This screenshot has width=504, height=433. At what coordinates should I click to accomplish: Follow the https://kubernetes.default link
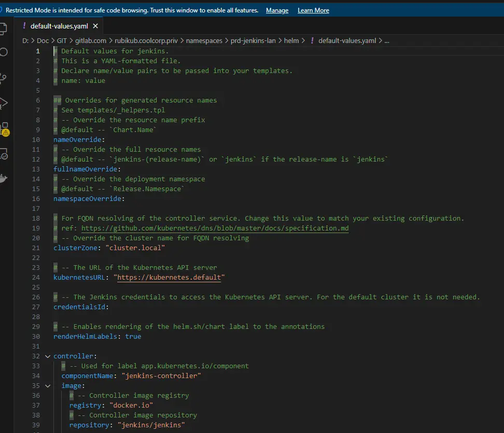point(169,277)
